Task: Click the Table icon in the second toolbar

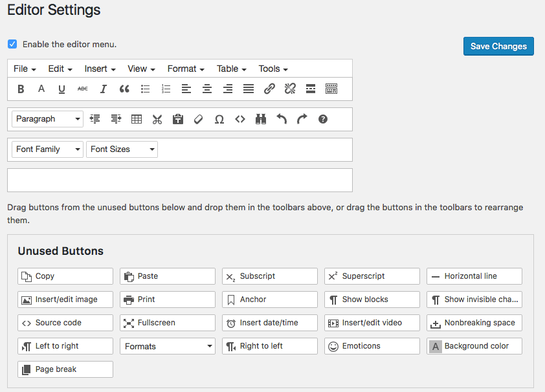Action: click(136, 119)
